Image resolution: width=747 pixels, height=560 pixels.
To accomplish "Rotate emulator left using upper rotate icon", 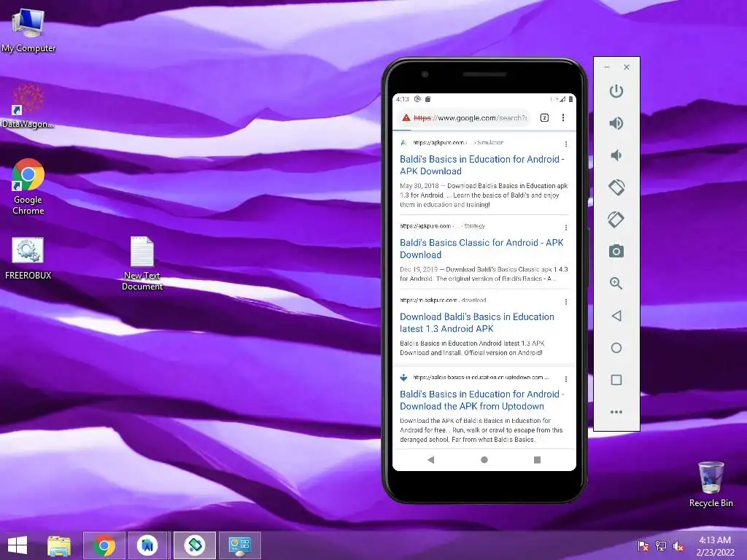I will coord(616,187).
